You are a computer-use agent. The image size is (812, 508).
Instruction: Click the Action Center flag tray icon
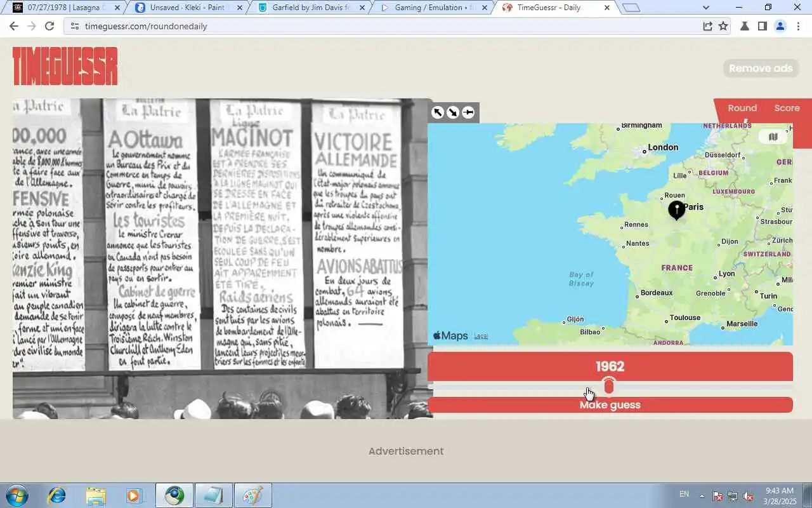(x=717, y=496)
